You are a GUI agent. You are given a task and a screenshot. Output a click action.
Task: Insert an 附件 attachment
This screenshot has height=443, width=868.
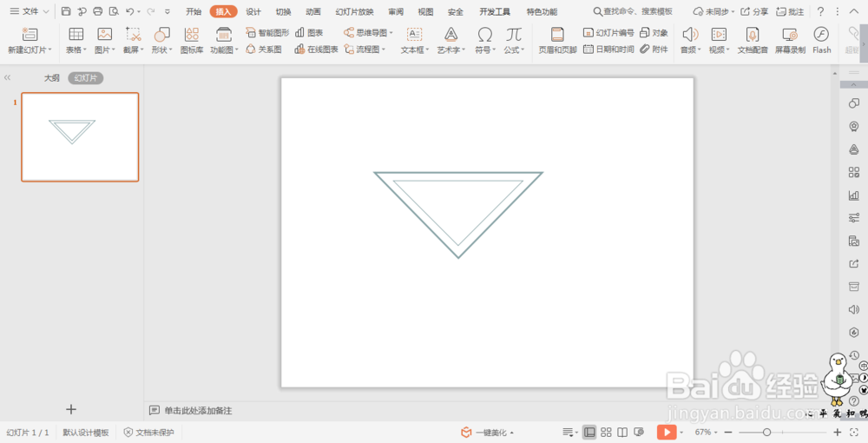(654, 50)
